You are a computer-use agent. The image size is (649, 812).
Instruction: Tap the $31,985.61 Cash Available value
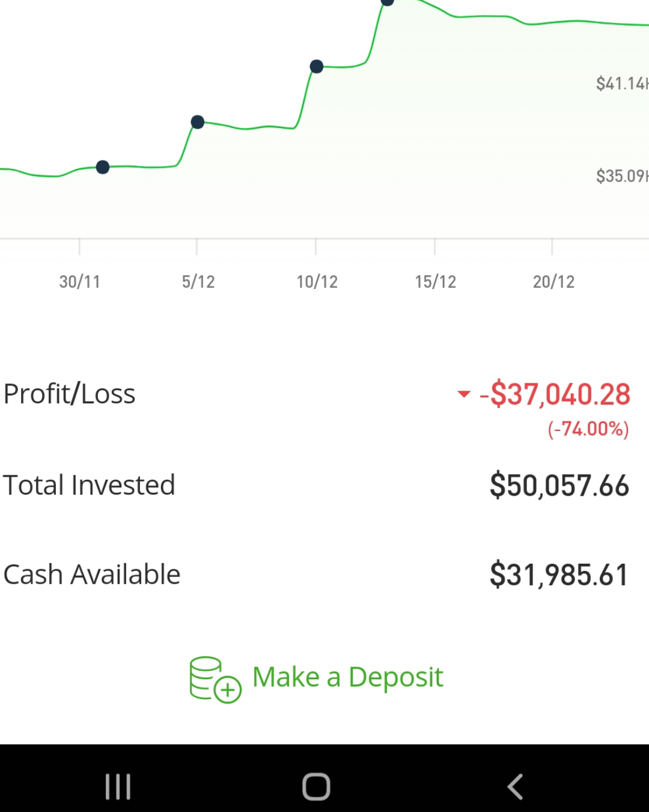point(559,575)
